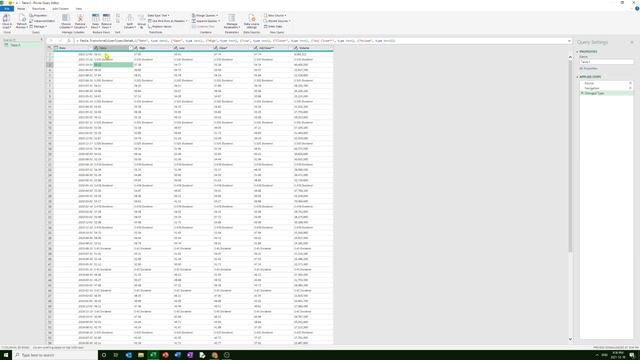Open the Append Queries dropdown

206,21
